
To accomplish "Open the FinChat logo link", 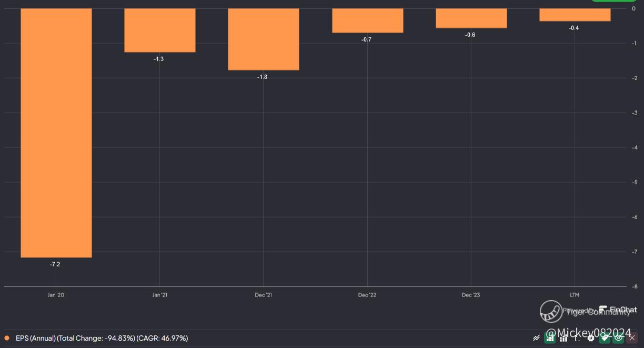I will (x=618, y=310).
